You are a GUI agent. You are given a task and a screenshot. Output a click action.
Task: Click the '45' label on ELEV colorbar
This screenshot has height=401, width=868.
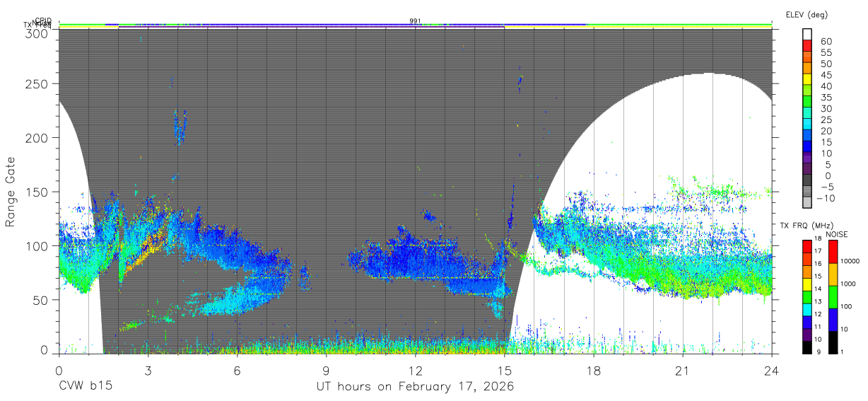[x=826, y=75]
